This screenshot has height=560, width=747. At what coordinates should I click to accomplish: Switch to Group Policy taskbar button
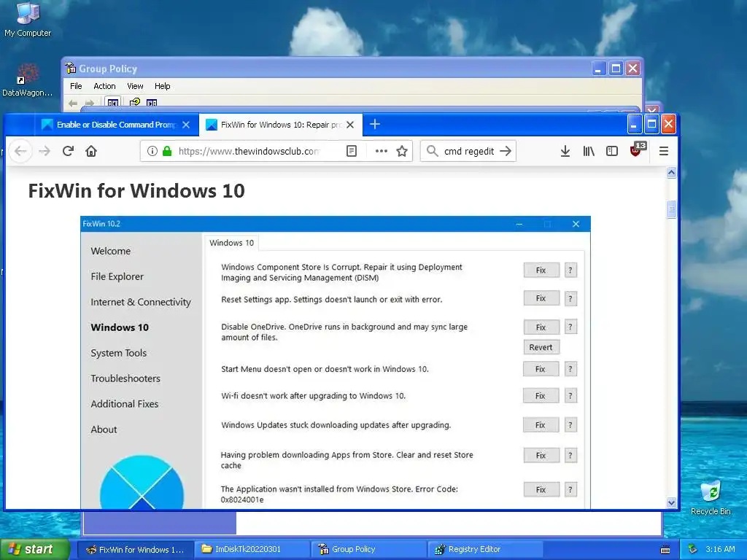point(368,550)
